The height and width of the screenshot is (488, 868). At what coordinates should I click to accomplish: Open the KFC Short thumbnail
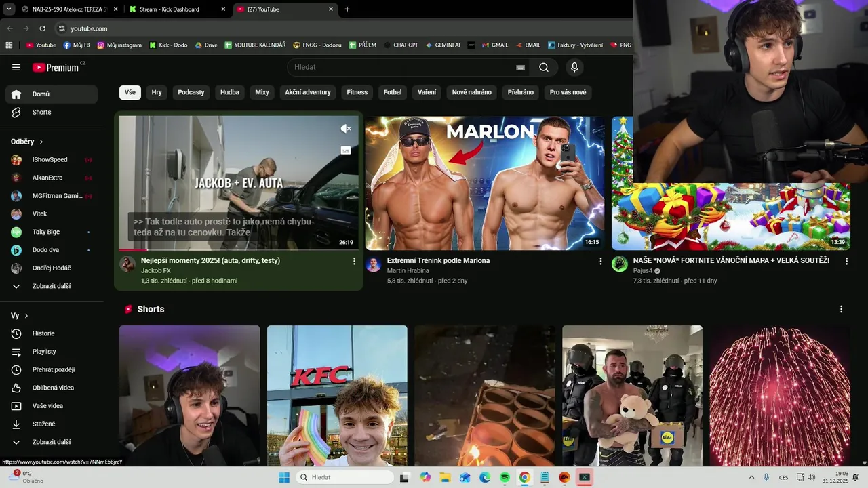click(x=337, y=396)
